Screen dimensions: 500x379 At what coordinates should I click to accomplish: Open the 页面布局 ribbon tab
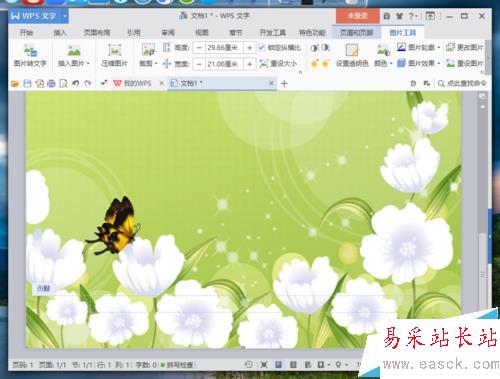97,33
